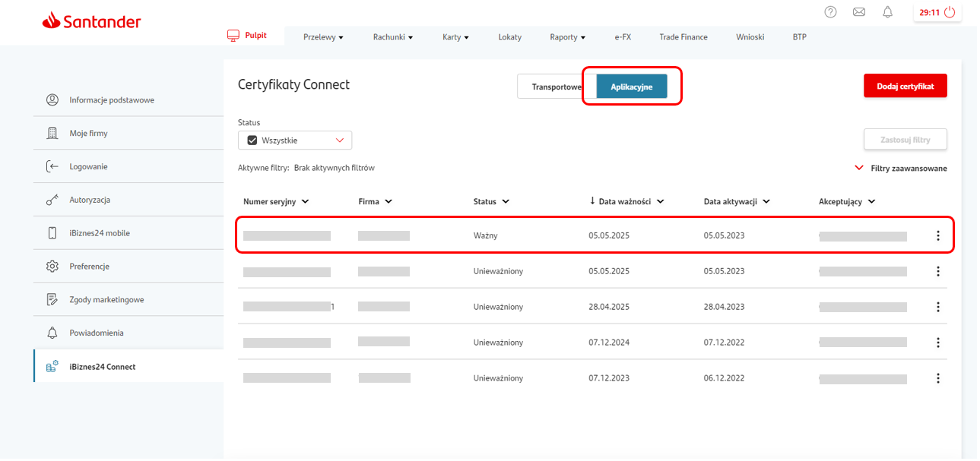Image resolution: width=980 pixels, height=461 pixels.
Task: Click the 07.12.2023 expiry date
Action: coord(609,378)
